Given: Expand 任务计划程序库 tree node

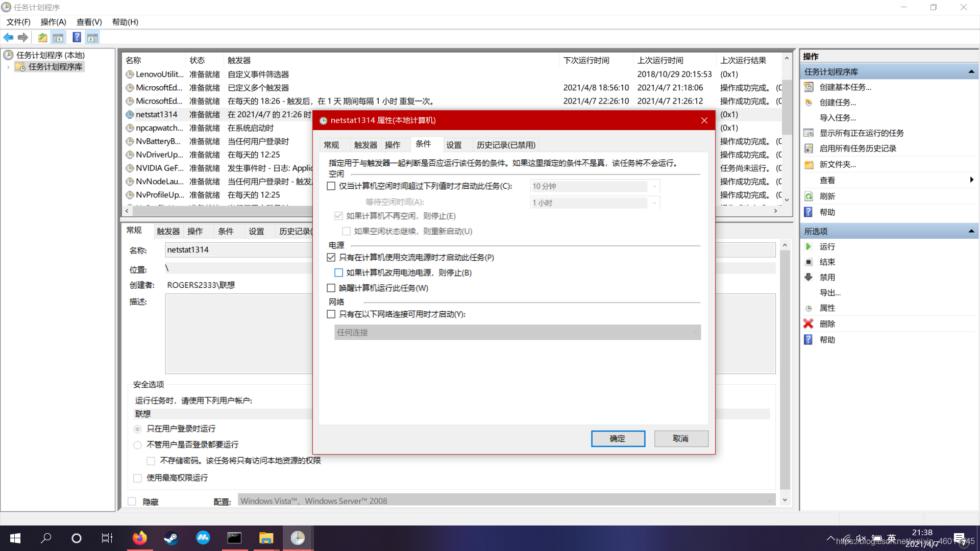Looking at the screenshot, I should (x=8, y=67).
